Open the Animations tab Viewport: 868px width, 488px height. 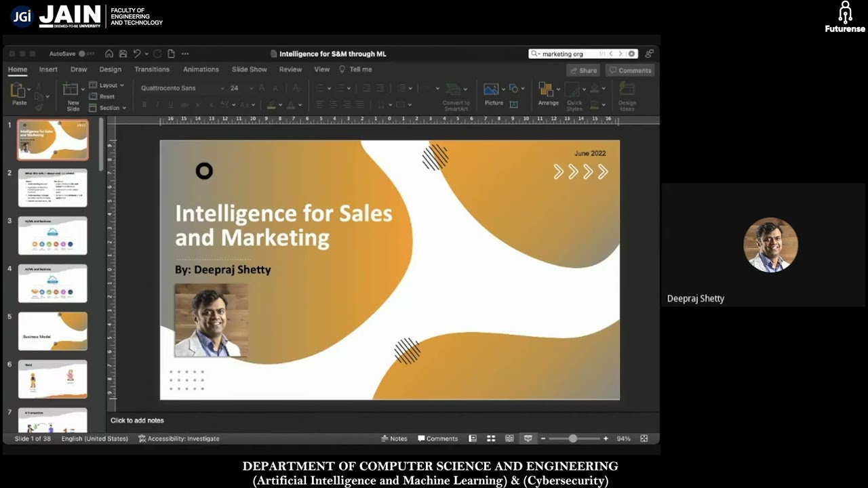click(x=201, y=69)
